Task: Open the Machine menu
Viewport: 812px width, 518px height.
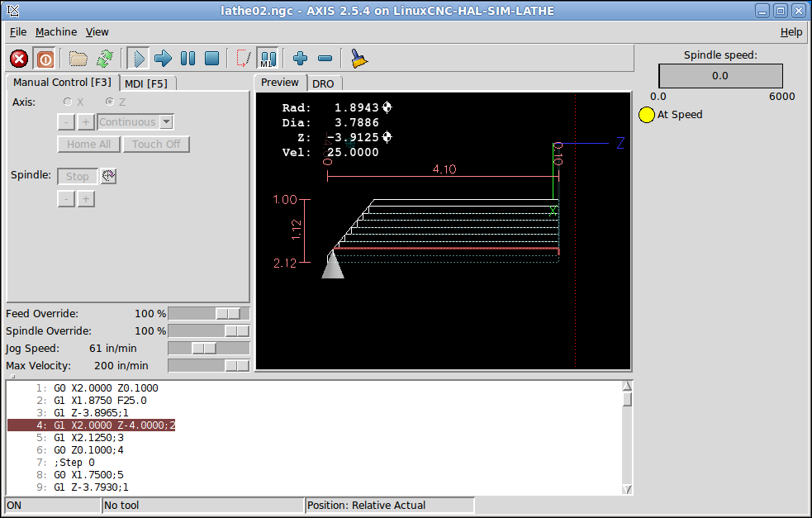Action: click(x=56, y=32)
